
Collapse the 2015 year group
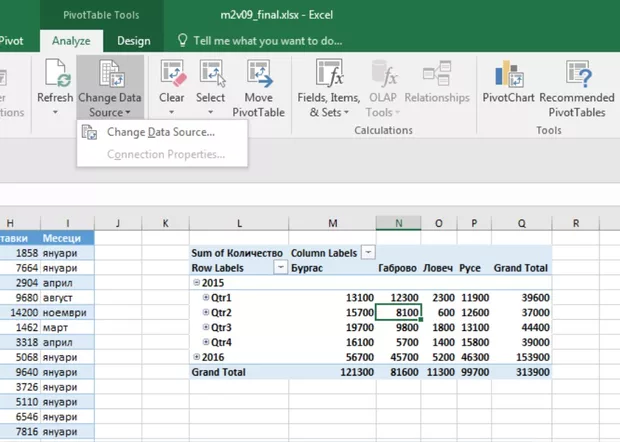tap(195, 283)
